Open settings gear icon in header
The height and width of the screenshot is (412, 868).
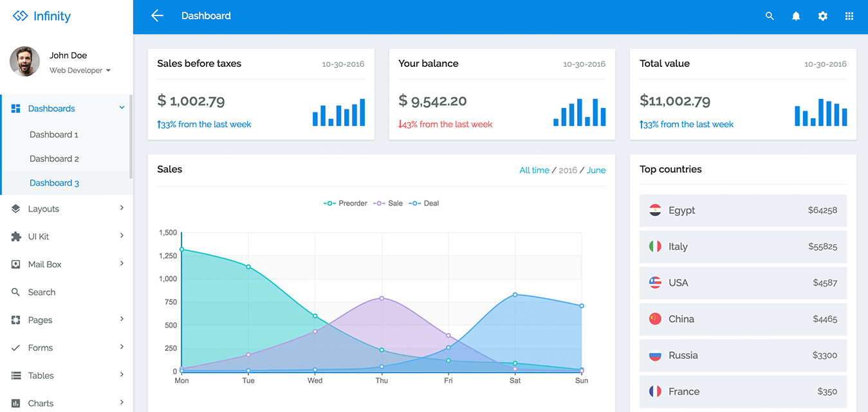[x=822, y=16]
